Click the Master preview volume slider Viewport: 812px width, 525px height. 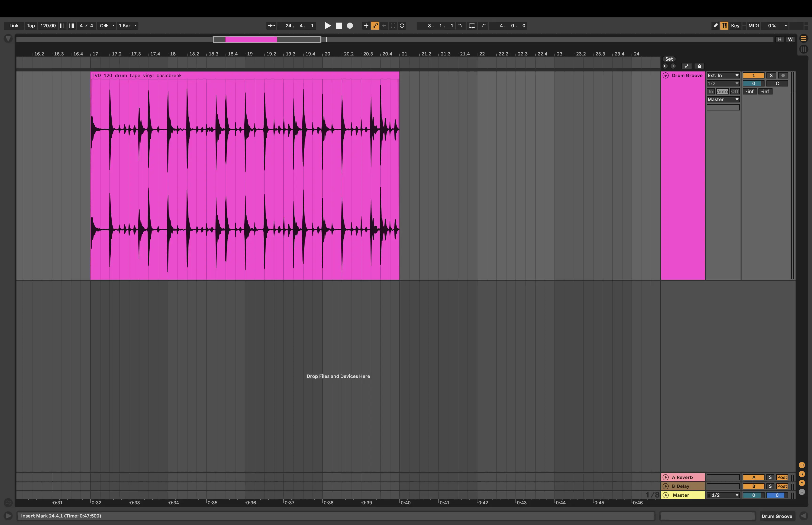777,495
